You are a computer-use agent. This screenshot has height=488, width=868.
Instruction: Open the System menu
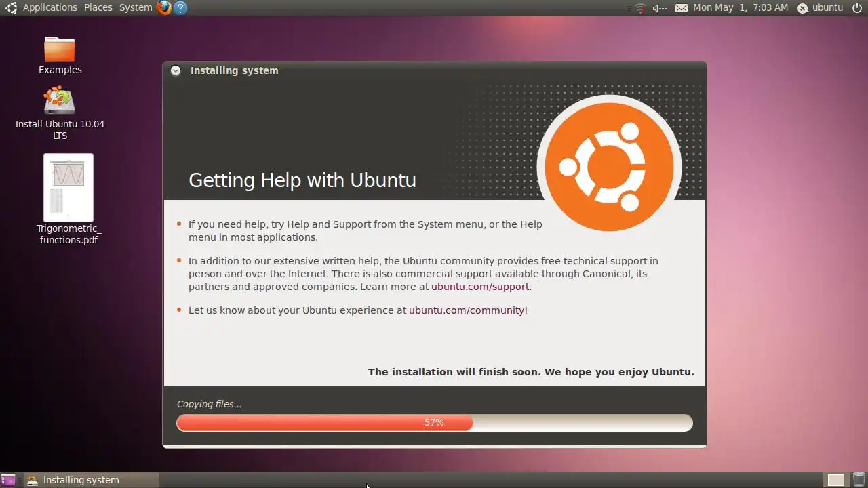pyautogui.click(x=136, y=7)
